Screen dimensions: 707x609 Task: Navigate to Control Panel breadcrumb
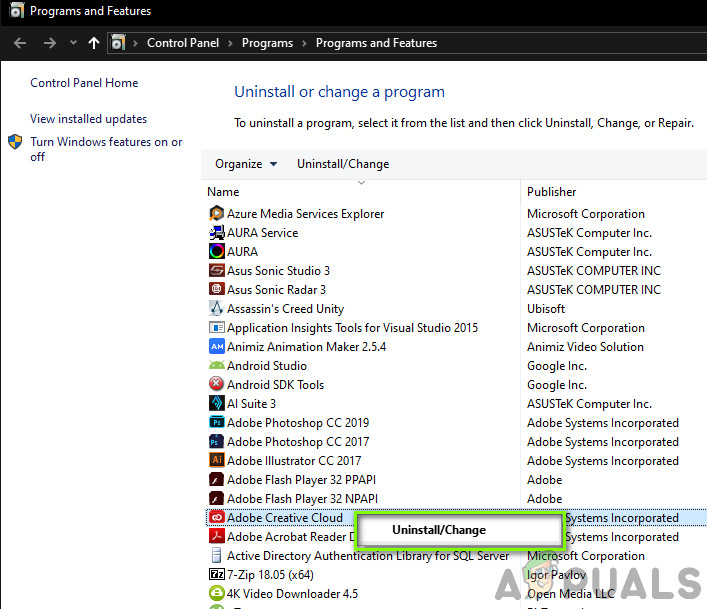click(183, 43)
